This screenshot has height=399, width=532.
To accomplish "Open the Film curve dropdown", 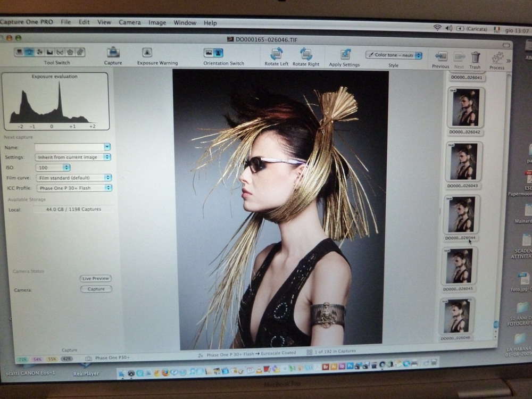I will [x=73, y=178].
